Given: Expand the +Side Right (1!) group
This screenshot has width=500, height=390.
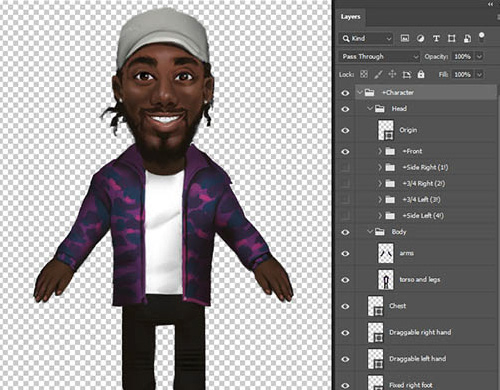Looking at the screenshot, I should [380, 167].
